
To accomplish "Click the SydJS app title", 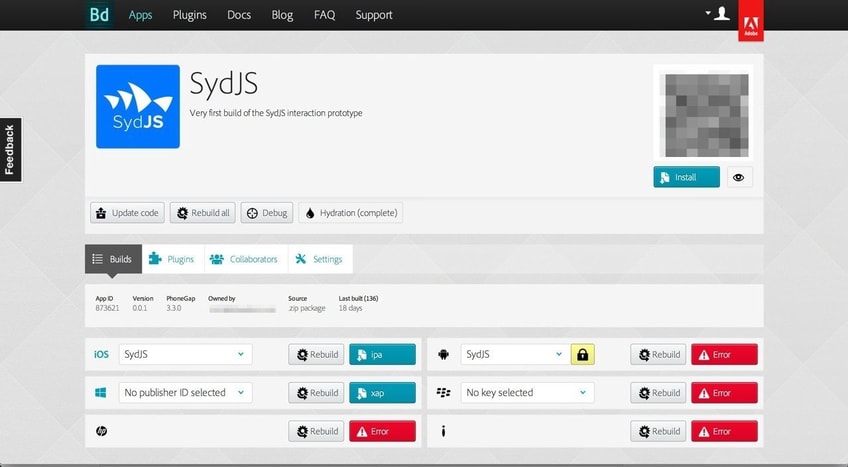I will point(223,84).
